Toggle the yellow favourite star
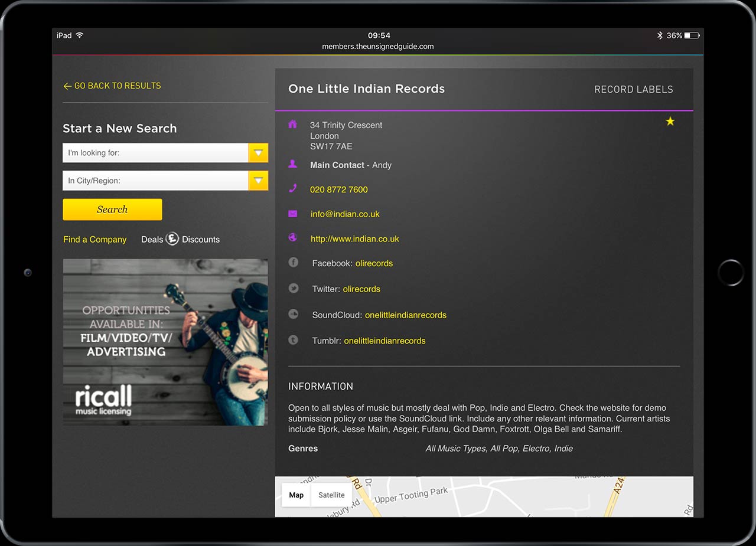 [670, 121]
